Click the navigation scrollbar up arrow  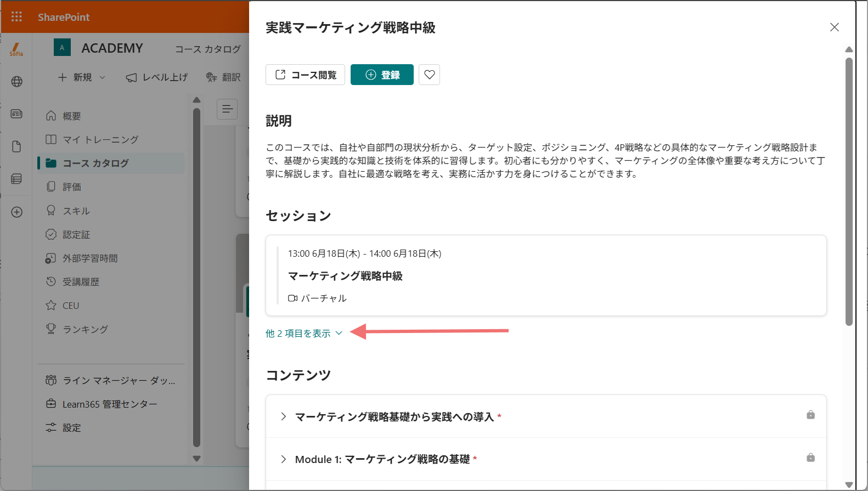pyautogui.click(x=196, y=100)
